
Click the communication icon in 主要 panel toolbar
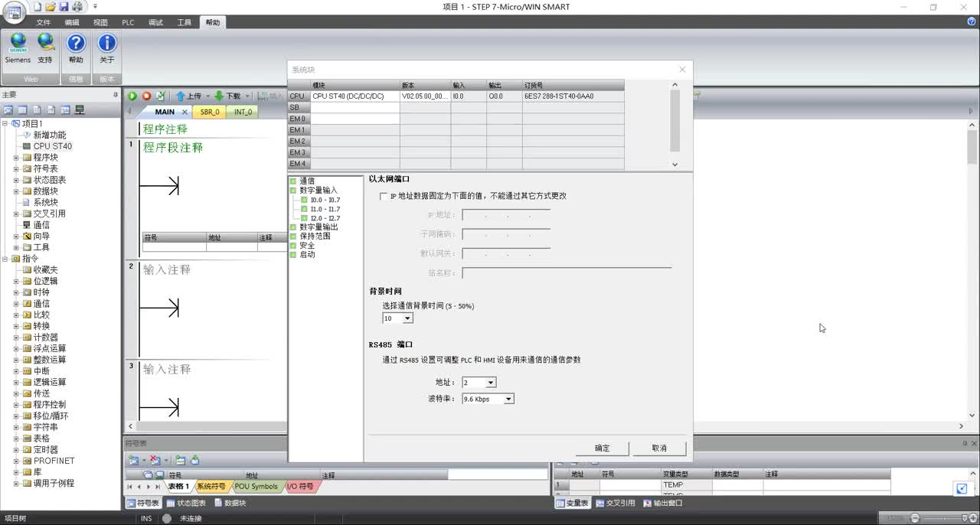click(79, 110)
